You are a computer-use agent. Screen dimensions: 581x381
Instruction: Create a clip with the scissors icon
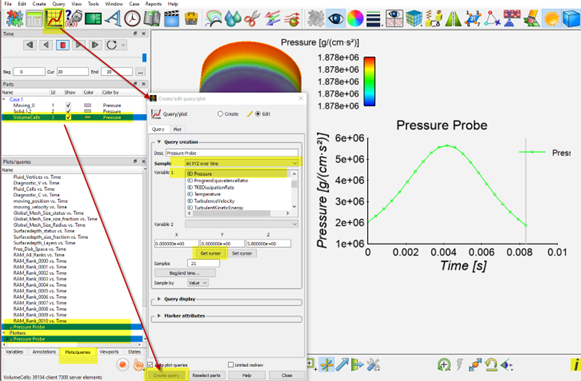pos(253,18)
